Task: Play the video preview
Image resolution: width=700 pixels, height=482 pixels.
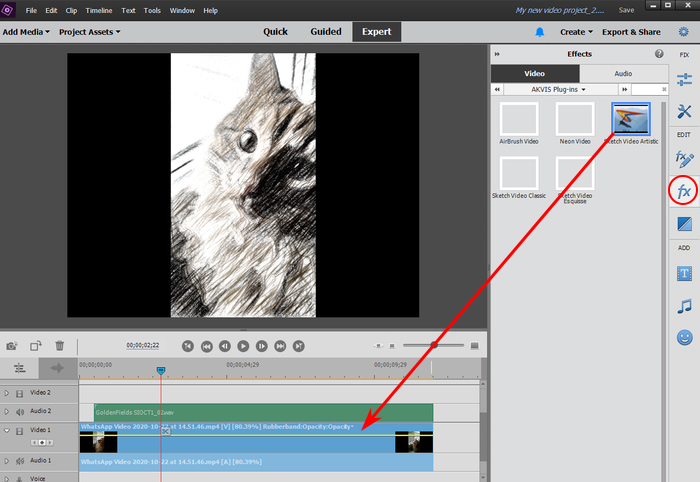Action: point(243,346)
